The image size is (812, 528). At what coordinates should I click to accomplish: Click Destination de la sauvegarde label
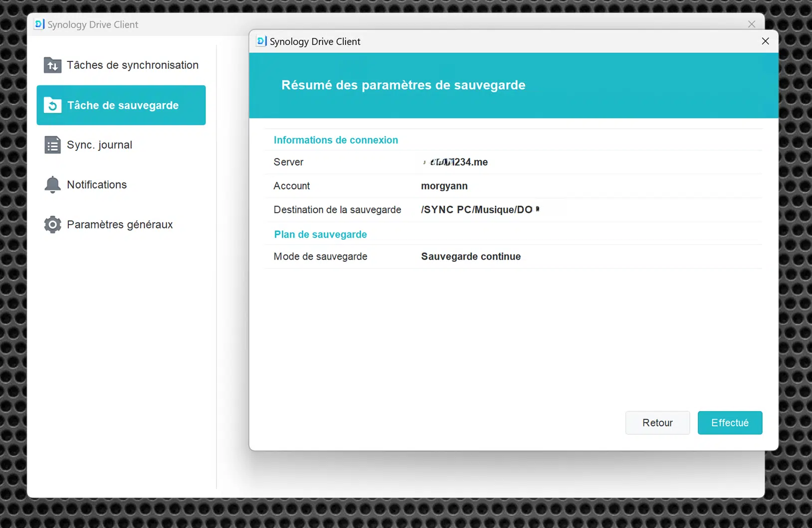point(337,210)
